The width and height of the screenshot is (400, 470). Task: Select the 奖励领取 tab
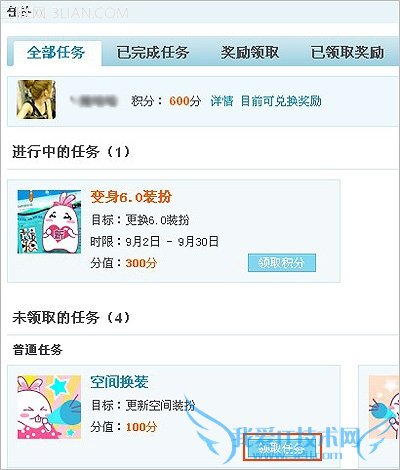pos(249,53)
